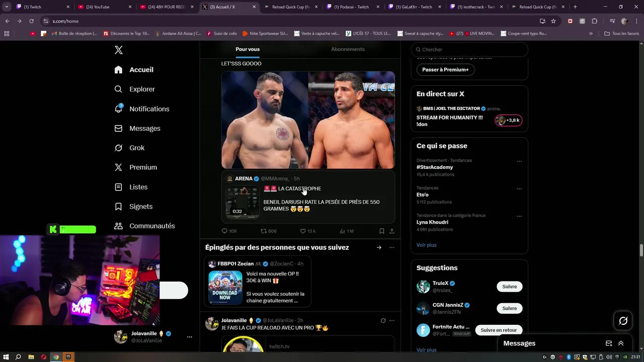Bookmark the ARENA quoted post
644x362 pixels.
[x=382, y=231]
